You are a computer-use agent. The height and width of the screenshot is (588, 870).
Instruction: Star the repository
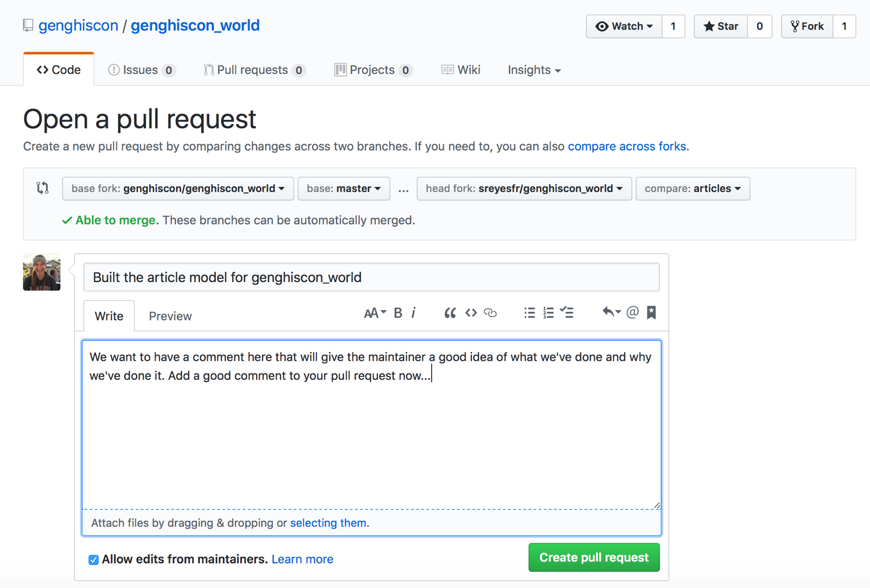(721, 26)
